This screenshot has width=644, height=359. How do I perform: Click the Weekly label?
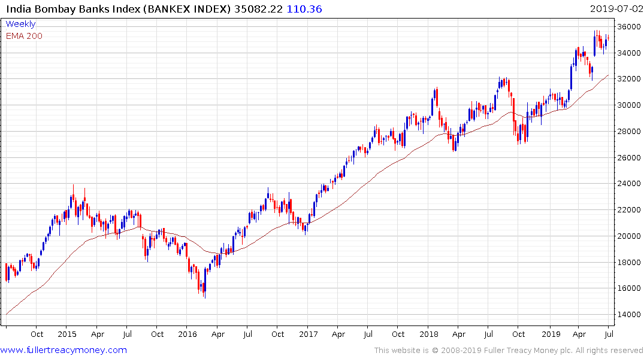[20, 24]
